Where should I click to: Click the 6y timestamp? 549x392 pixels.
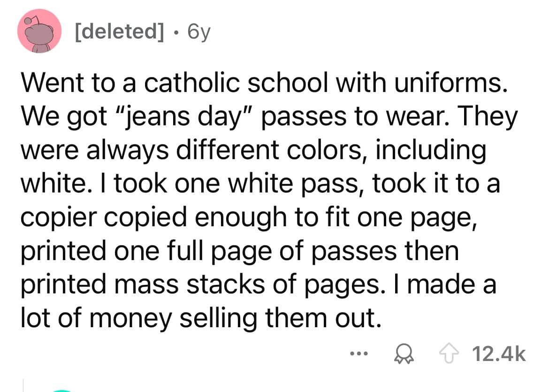click(198, 32)
